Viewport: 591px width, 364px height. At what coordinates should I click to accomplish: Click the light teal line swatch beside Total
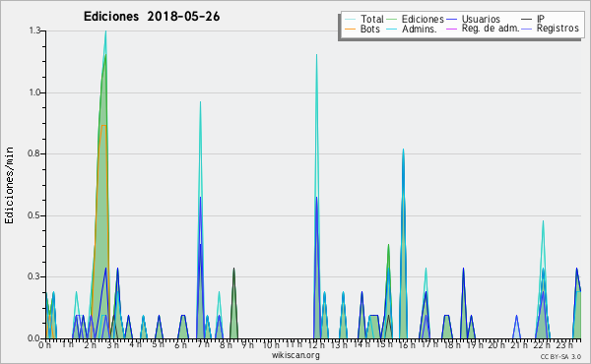coord(350,20)
